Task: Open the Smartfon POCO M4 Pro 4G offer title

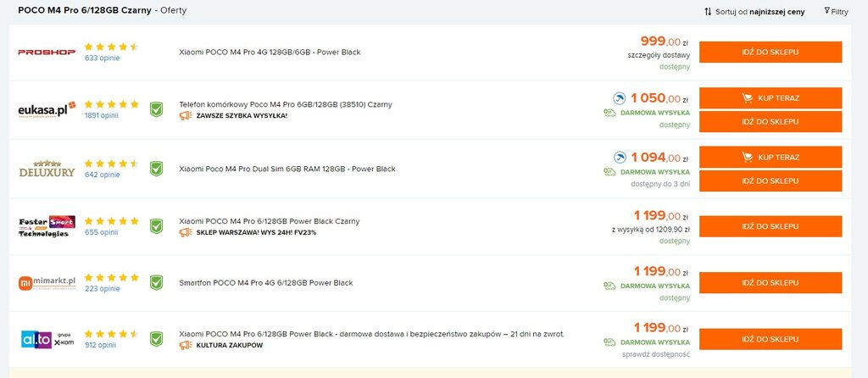Action: (x=265, y=283)
